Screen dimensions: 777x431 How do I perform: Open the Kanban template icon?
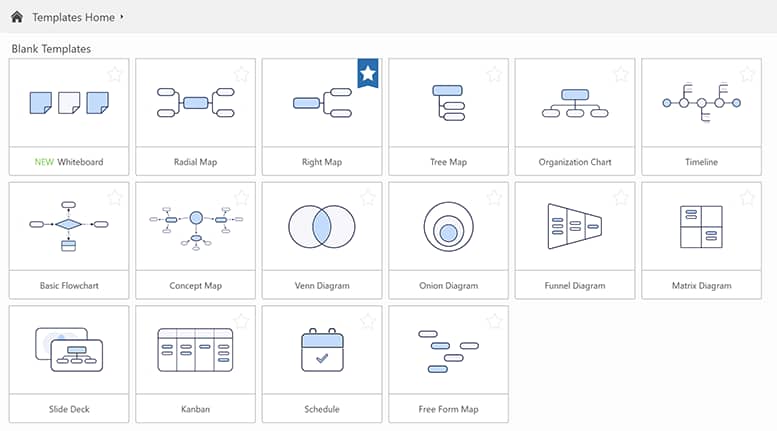click(195, 350)
